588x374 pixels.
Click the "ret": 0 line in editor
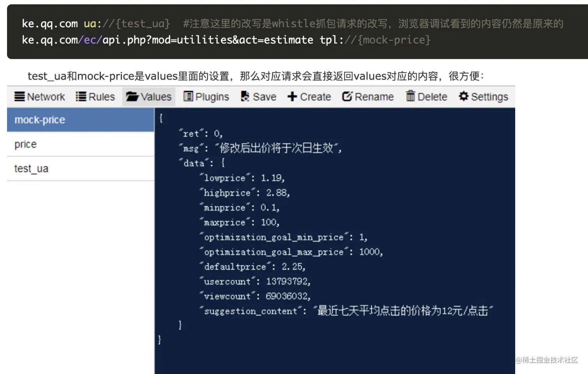[x=201, y=134]
